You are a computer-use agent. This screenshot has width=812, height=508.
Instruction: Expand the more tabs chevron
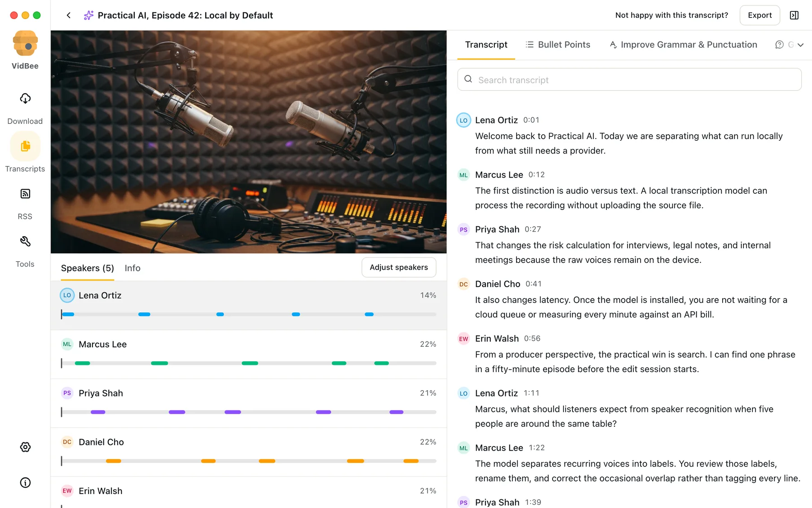click(x=801, y=45)
